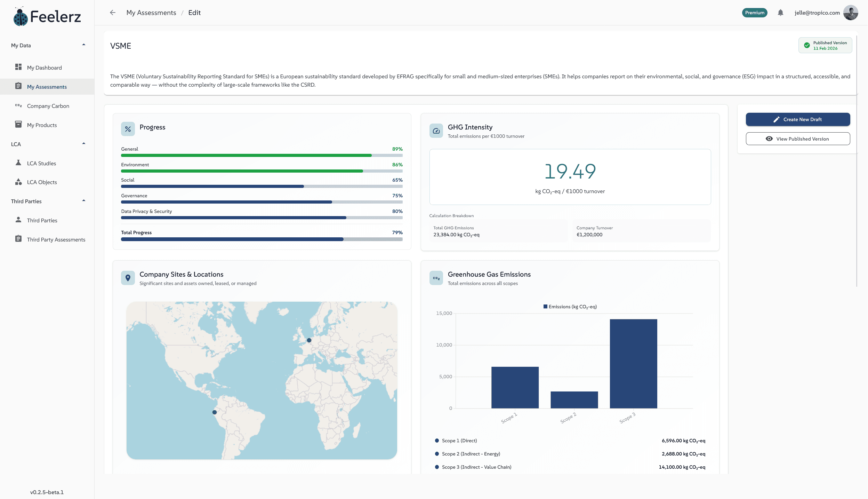Click the Greenhouse Gas CO2 icon
Screen dimensions: 868x499
point(436,278)
